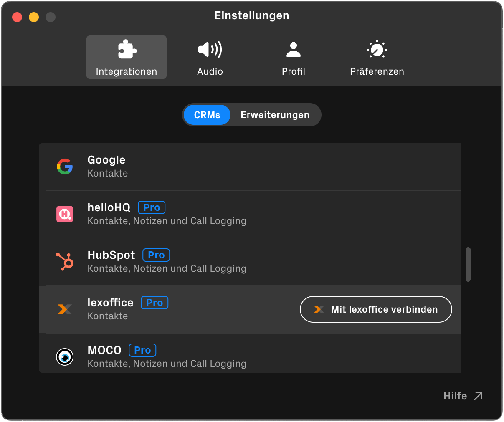Open the Integrationen puzzle piece tab
This screenshot has height=422, width=504.
pyautogui.click(x=126, y=57)
